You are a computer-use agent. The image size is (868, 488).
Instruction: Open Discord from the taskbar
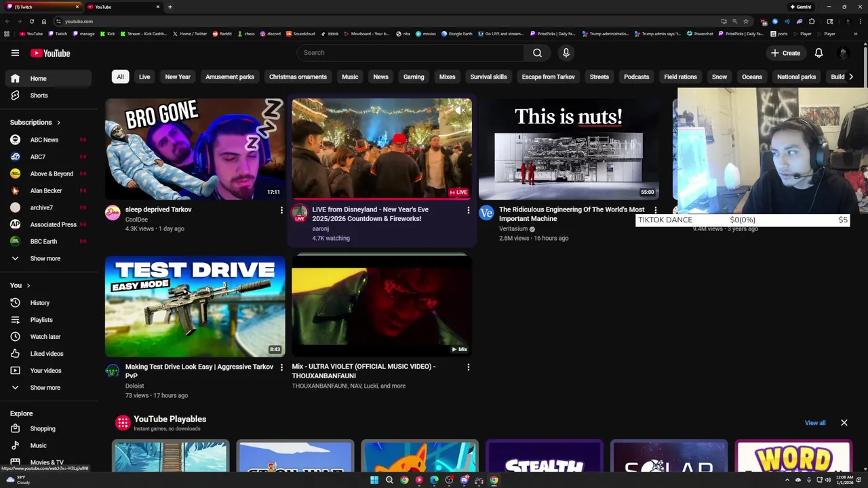465,480
